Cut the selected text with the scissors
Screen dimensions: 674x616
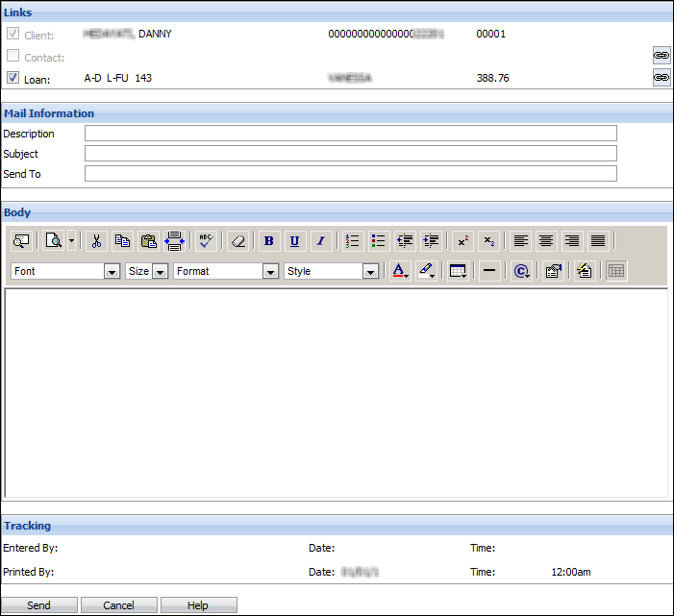(97, 241)
